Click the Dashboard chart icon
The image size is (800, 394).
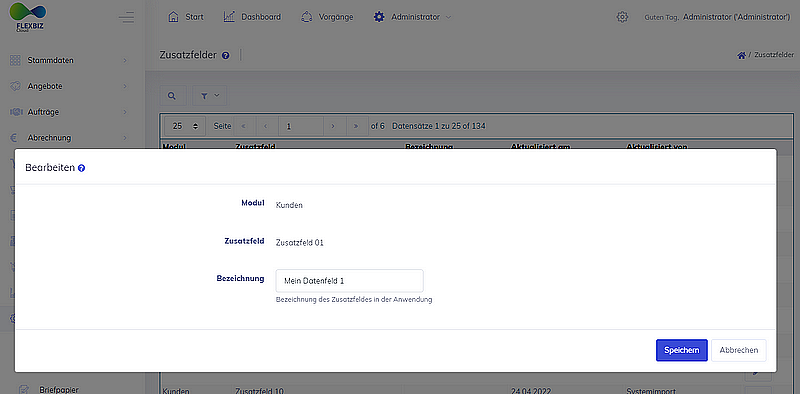tap(229, 17)
